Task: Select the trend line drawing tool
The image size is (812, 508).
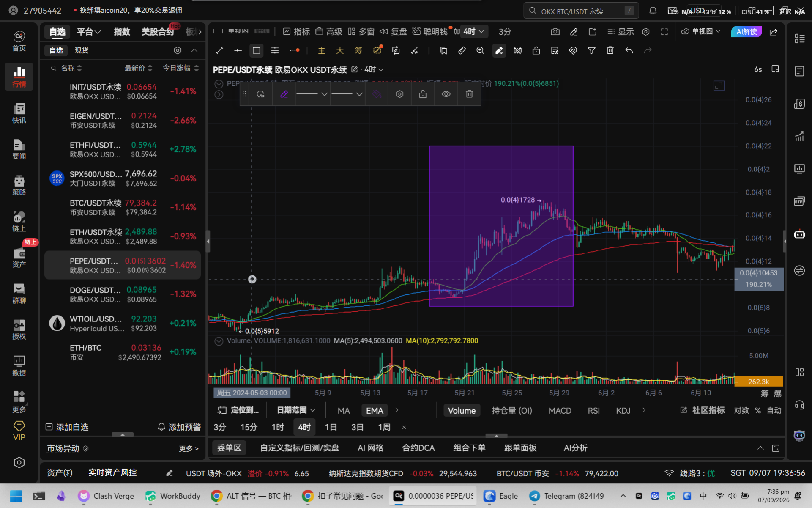Action: coord(219,51)
